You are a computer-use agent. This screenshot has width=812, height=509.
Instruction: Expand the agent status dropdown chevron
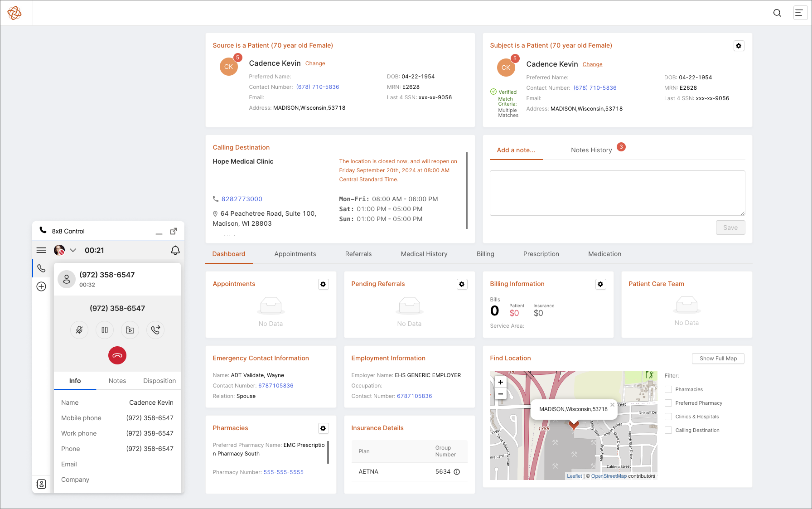pos(73,250)
